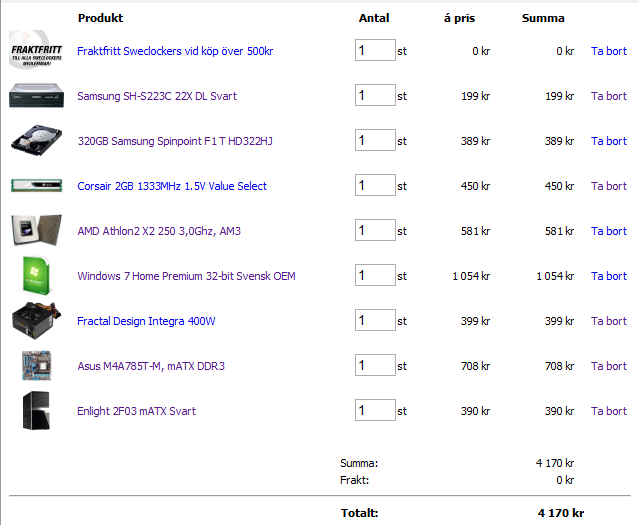This screenshot has height=525, width=639.
Task: Click the AMD Athlon processor image
Action: coord(30,231)
